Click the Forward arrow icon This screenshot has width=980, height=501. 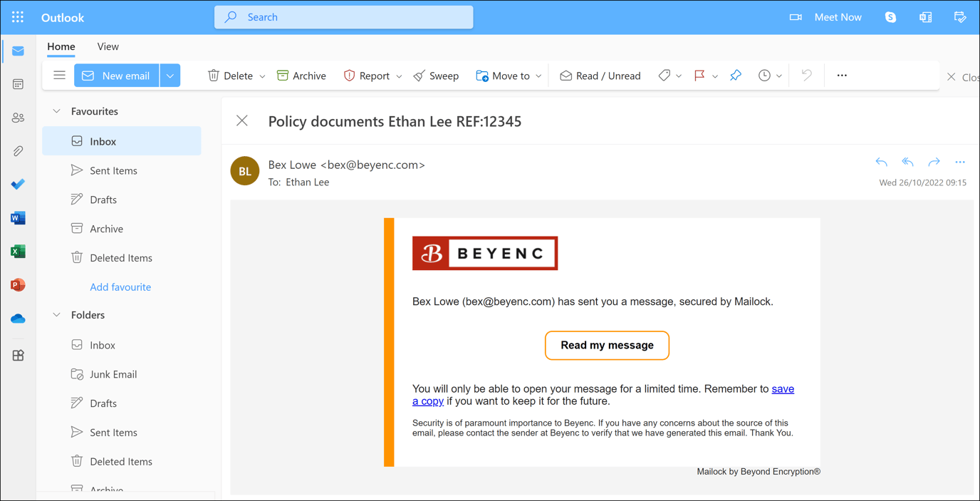tap(934, 162)
